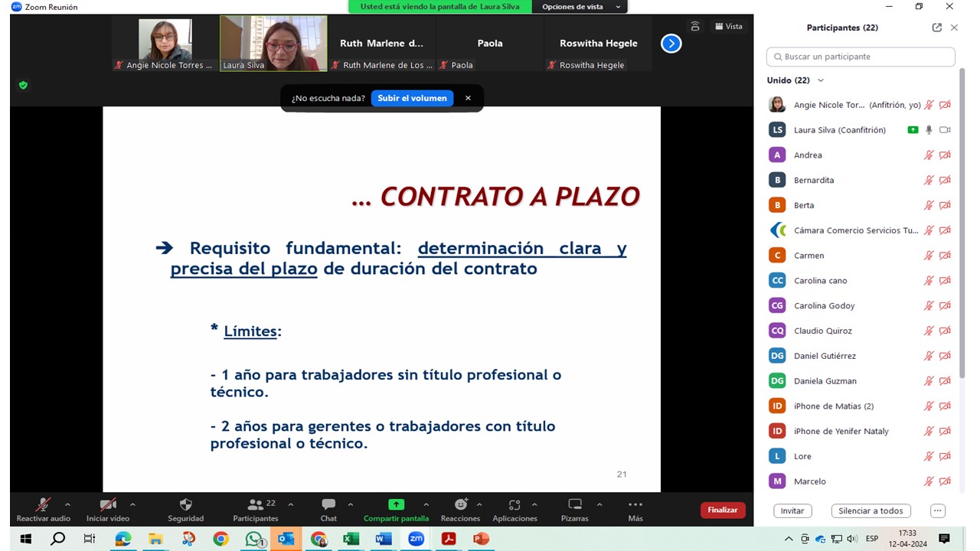Start video with the crossed-out camera icon
The image size is (980, 551).
tap(108, 505)
